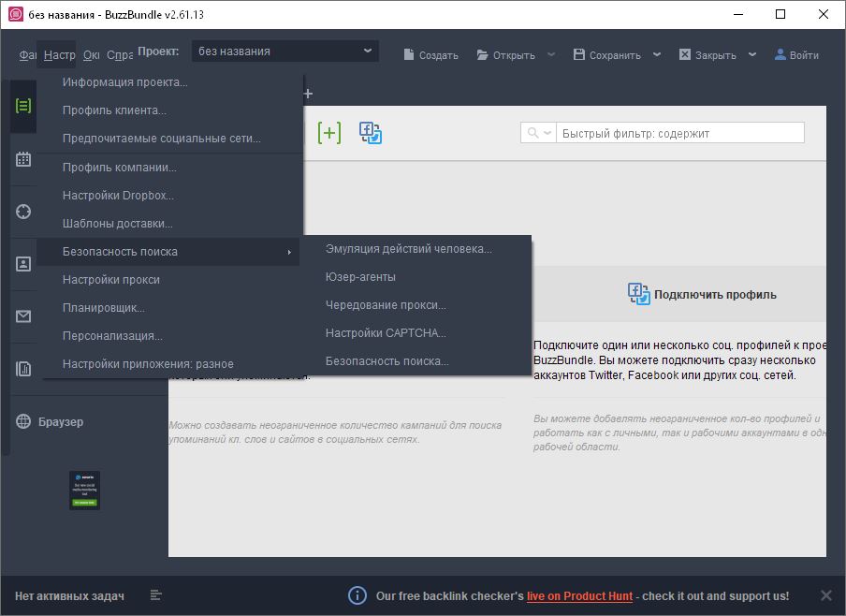Expand Безопасность поиска submenu arrow
This screenshot has height=616, width=846.
(290, 252)
